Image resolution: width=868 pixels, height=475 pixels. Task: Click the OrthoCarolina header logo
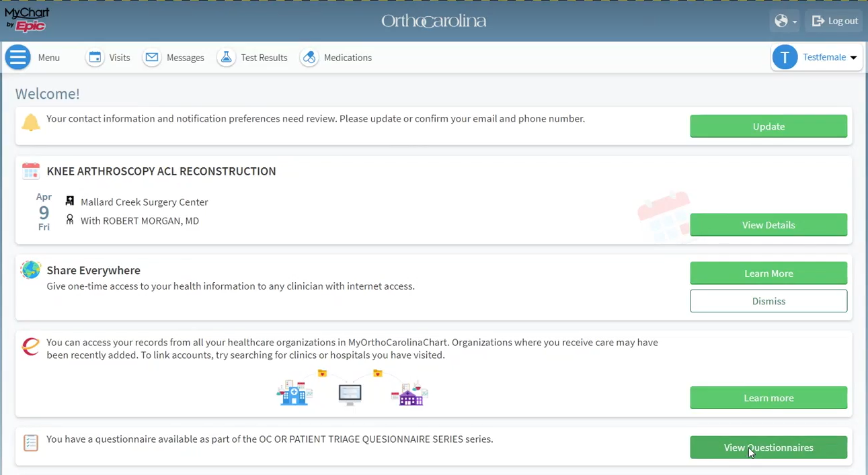434,21
